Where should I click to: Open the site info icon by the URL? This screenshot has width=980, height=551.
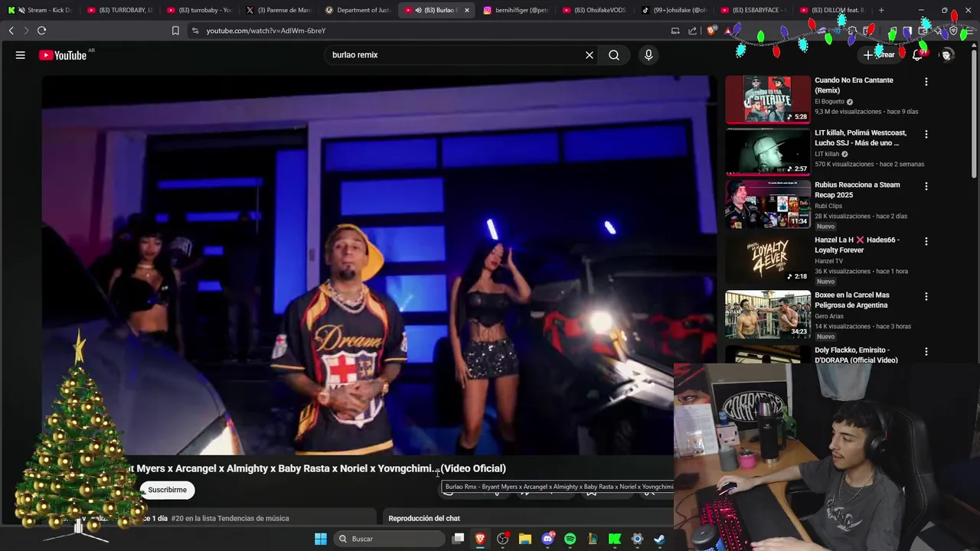195,31
